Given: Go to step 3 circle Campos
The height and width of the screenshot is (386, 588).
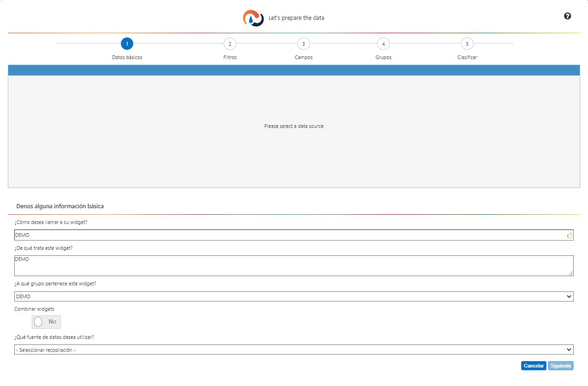Looking at the screenshot, I should (303, 44).
